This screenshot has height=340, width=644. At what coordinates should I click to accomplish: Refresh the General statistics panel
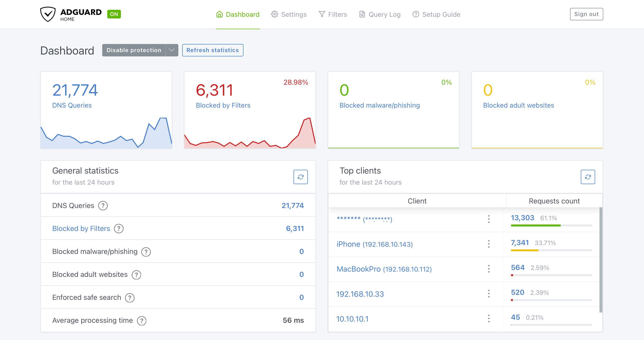click(301, 177)
